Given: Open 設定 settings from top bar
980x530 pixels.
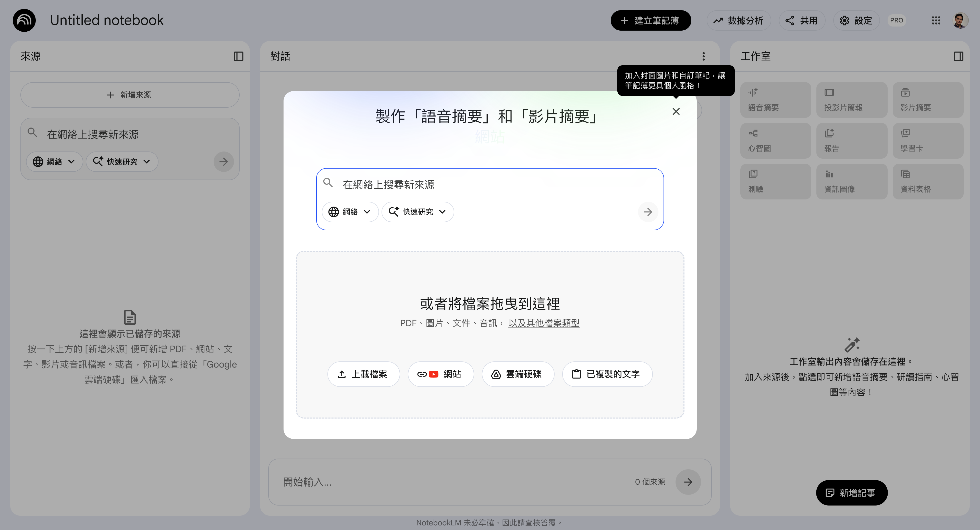Looking at the screenshot, I should pyautogui.click(x=856, y=20).
